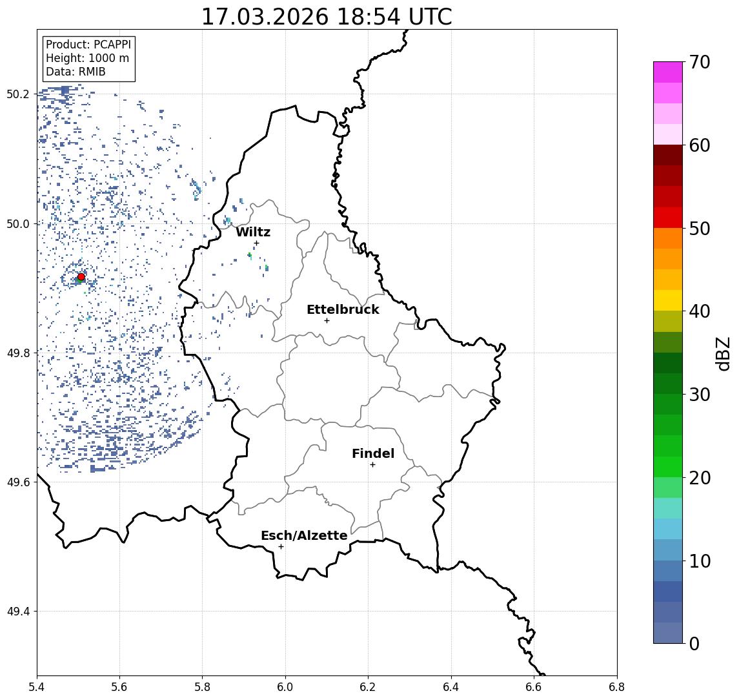739x700 pixels.
Task: Click the 40 tick on colorbar
Action: [x=700, y=311]
